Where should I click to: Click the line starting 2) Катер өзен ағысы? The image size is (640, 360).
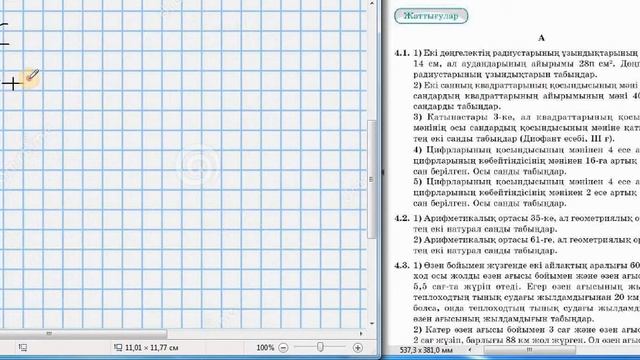(527, 329)
